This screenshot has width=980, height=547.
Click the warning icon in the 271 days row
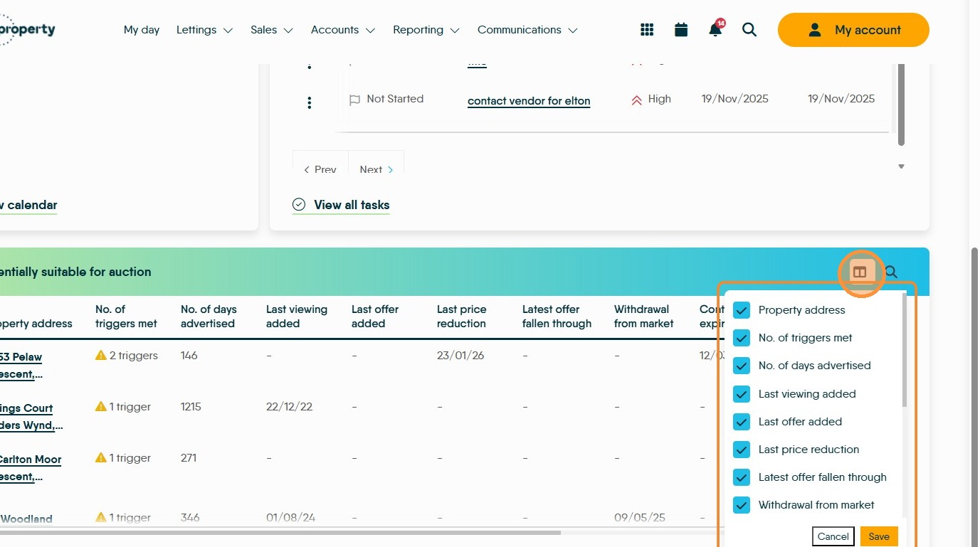[101, 458]
